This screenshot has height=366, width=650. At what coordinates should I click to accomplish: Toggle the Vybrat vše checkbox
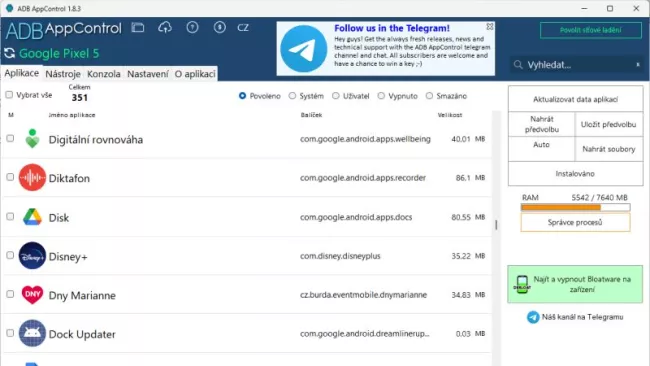(9, 95)
